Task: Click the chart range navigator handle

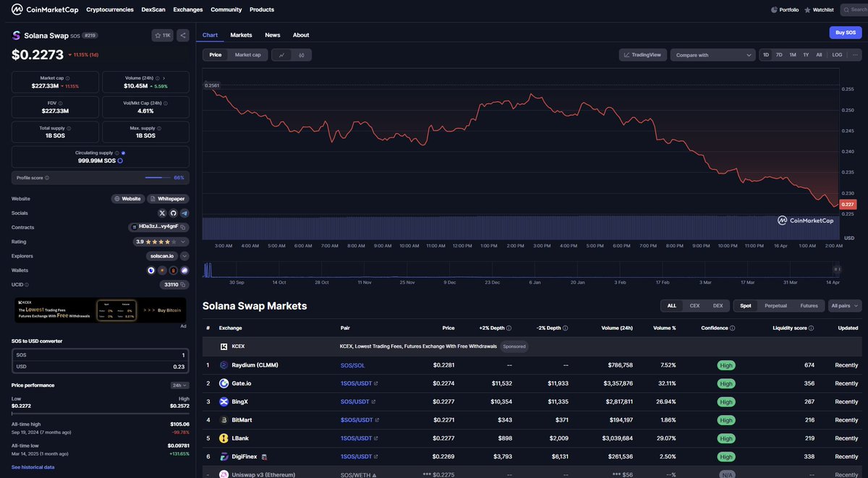Action: (x=837, y=268)
